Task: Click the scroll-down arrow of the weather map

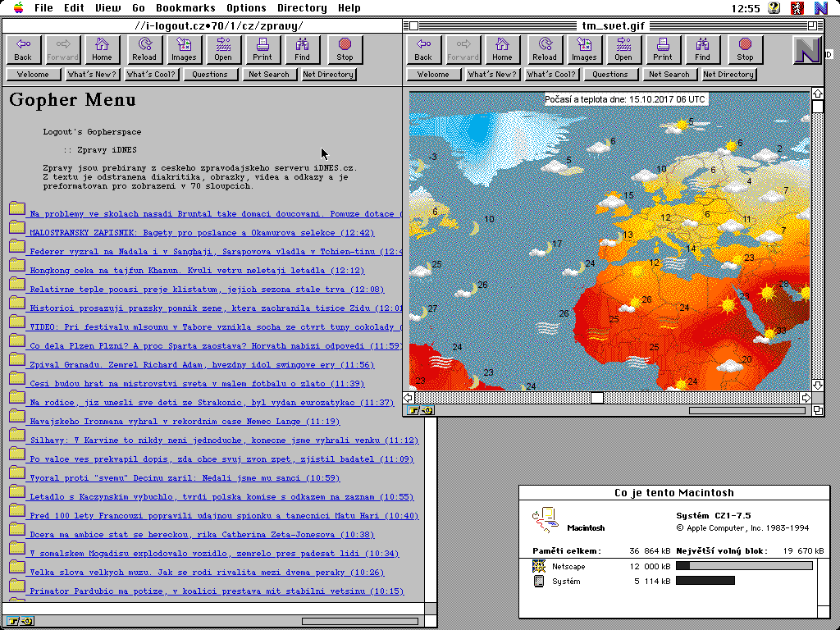Action: 817,385
